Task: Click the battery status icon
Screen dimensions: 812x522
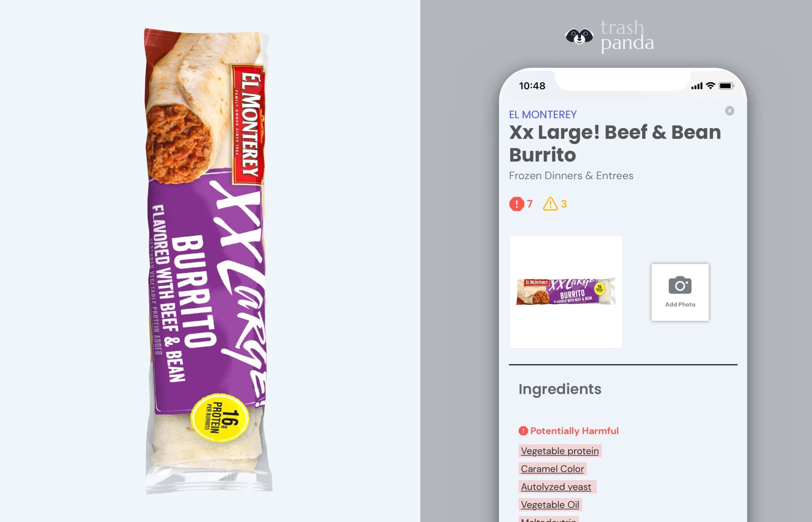Action: [726, 86]
